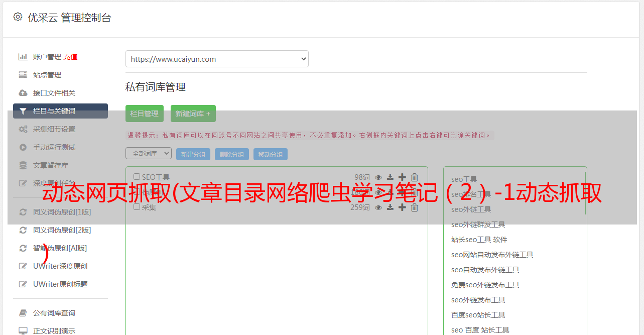Click the monitor icon for 正文识别演示
644x335 pixels.
click(x=23, y=331)
